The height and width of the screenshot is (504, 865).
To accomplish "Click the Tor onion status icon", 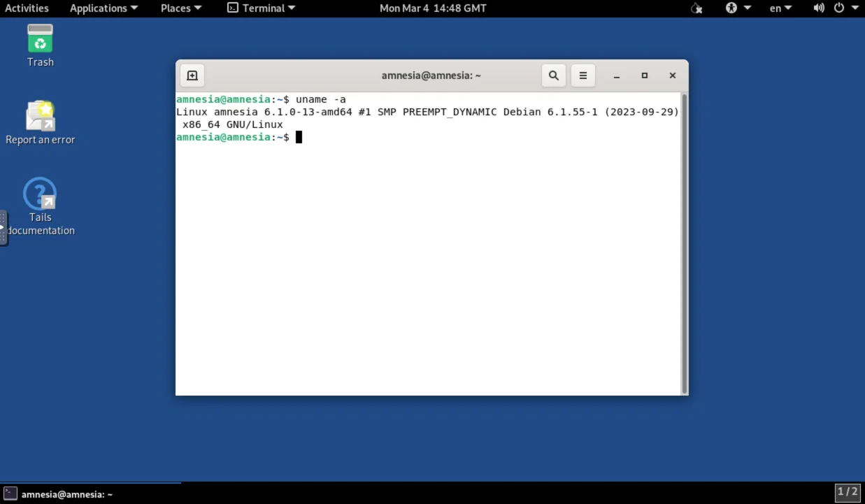I will tap(696, 8).
